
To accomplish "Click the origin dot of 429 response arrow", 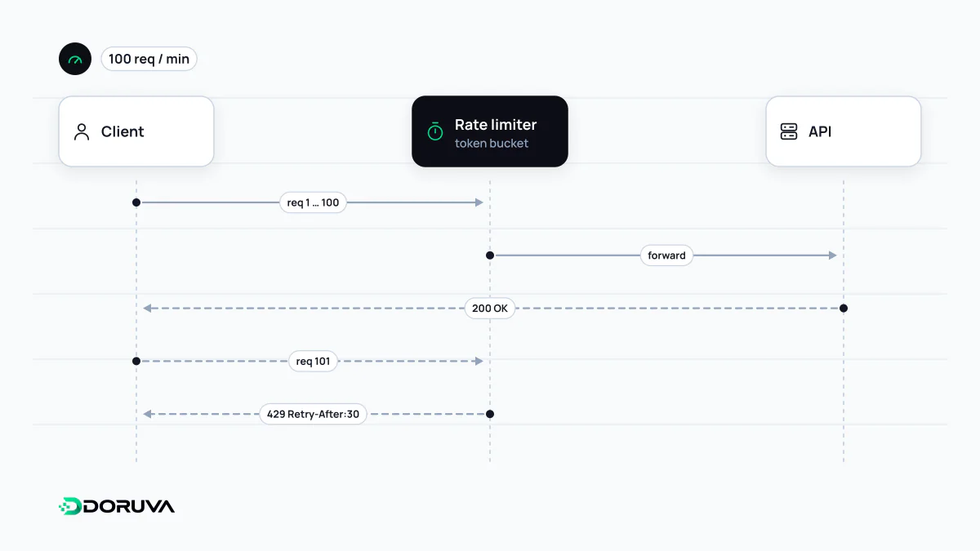I will (x=490, y=414).
